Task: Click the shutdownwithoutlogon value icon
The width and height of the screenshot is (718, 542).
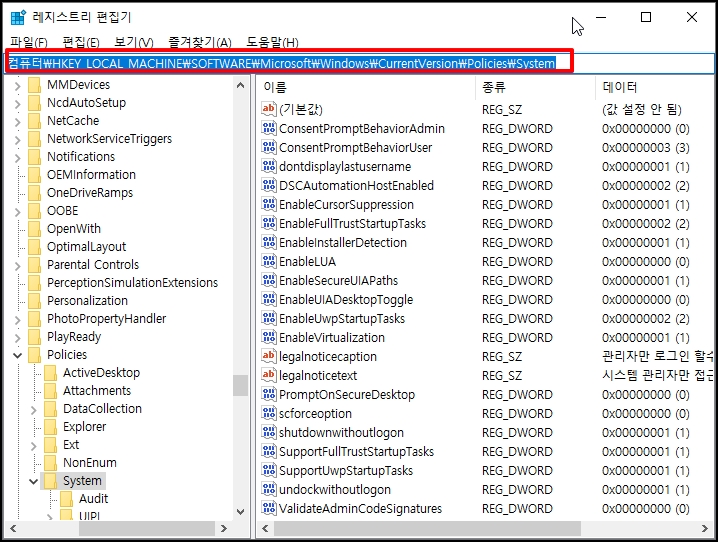Action: [x=269, y=432]
